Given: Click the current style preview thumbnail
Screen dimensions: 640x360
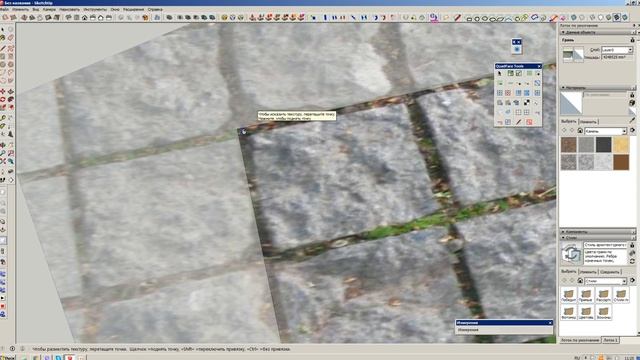Looking at the screenshot, I should [x=571, y=253].
